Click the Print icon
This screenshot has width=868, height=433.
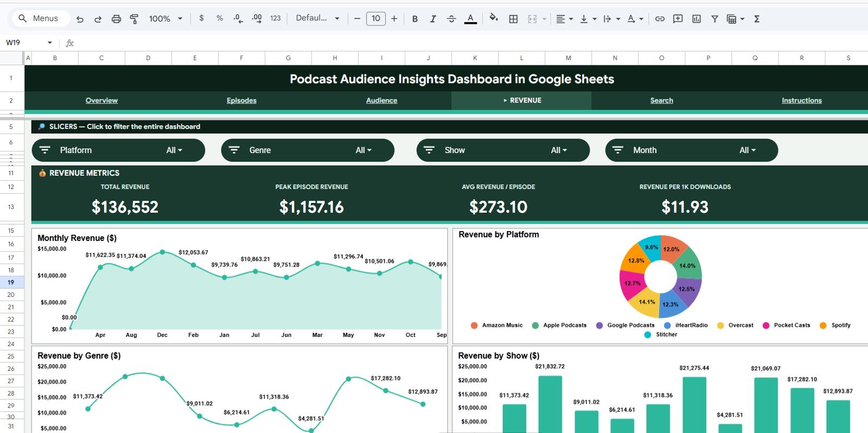pyautogui.click(x=116, y=18)
